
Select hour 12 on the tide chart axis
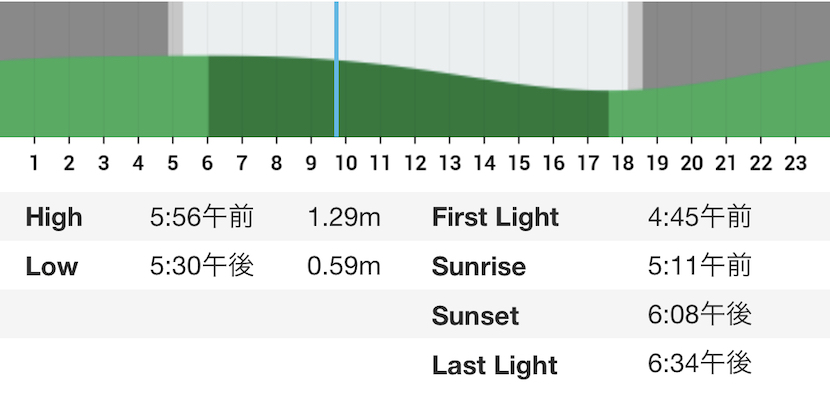pyautogui.click(x=415, y=163)
